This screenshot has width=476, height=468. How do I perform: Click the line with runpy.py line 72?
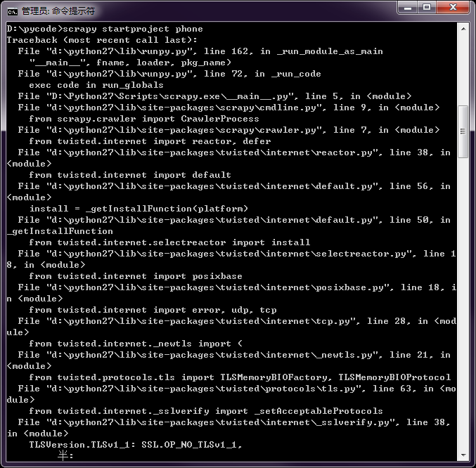[169, 74]
